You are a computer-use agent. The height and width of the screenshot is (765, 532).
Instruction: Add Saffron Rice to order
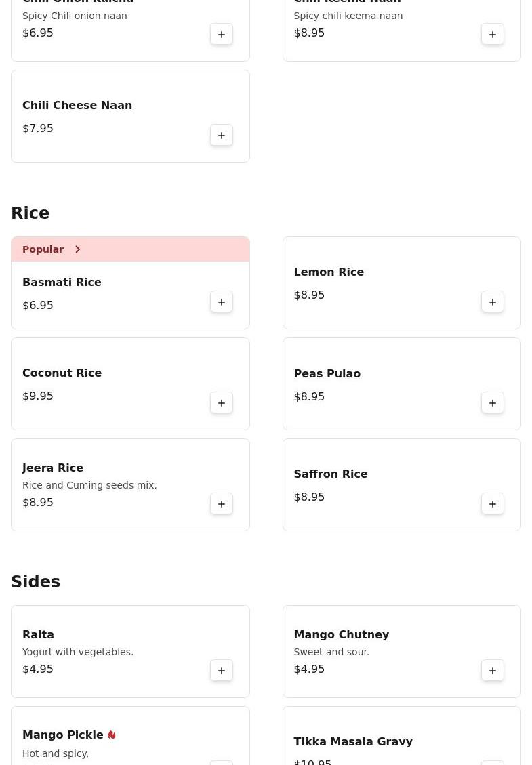[493, 504]
